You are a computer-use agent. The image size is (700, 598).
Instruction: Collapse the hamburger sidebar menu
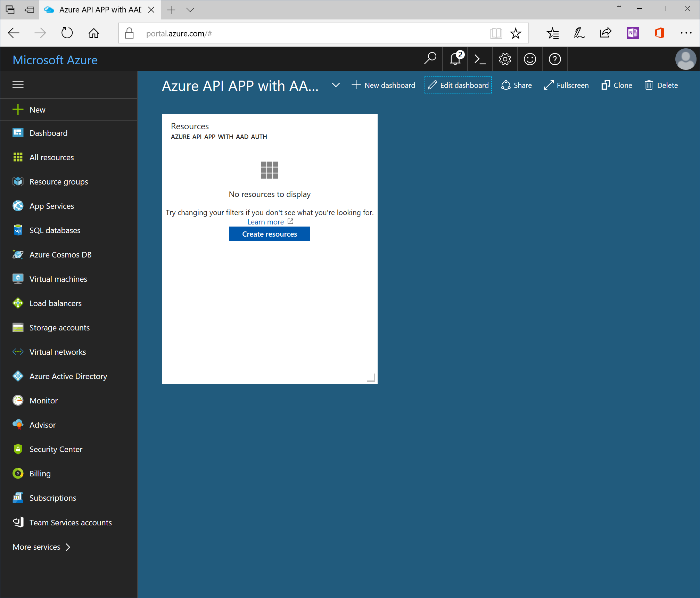coord(18,84)
